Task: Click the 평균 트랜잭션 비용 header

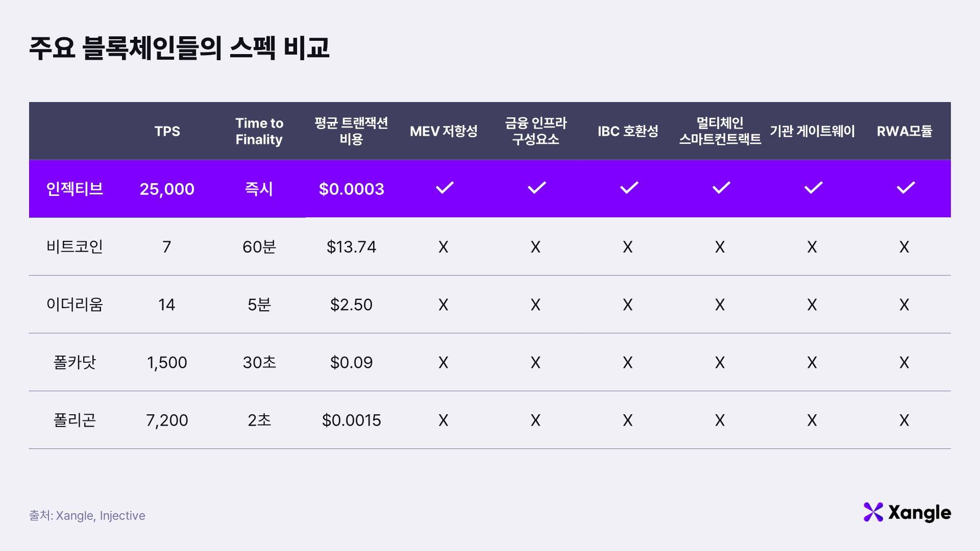Action: 351,131
